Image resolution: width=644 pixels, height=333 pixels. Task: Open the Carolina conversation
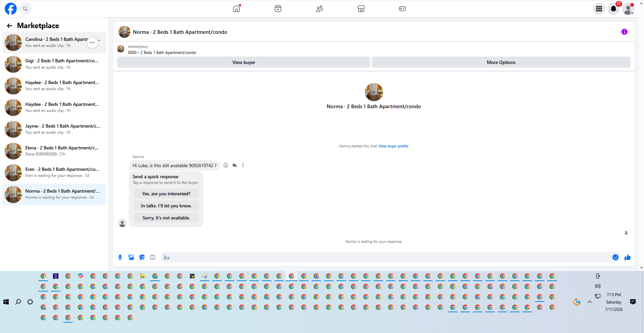(54, 43)
